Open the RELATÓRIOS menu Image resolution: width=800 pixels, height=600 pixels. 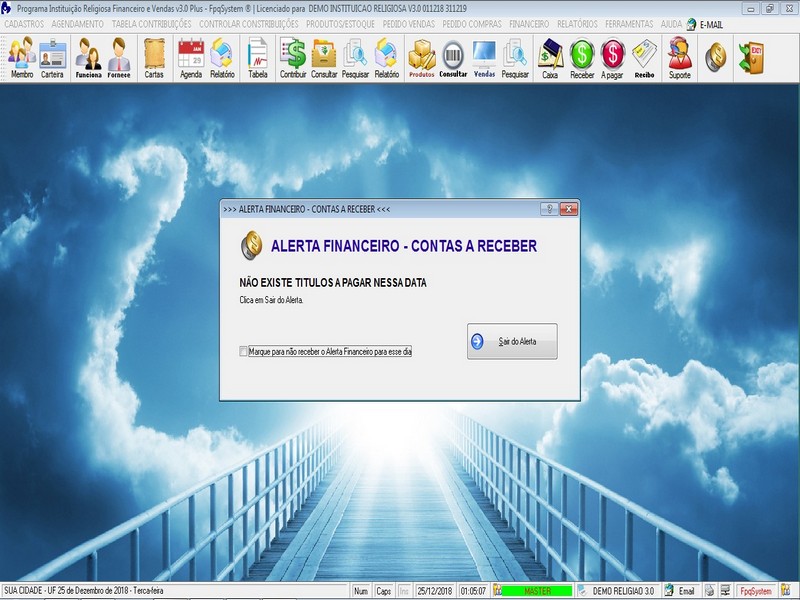coord(577,24)
